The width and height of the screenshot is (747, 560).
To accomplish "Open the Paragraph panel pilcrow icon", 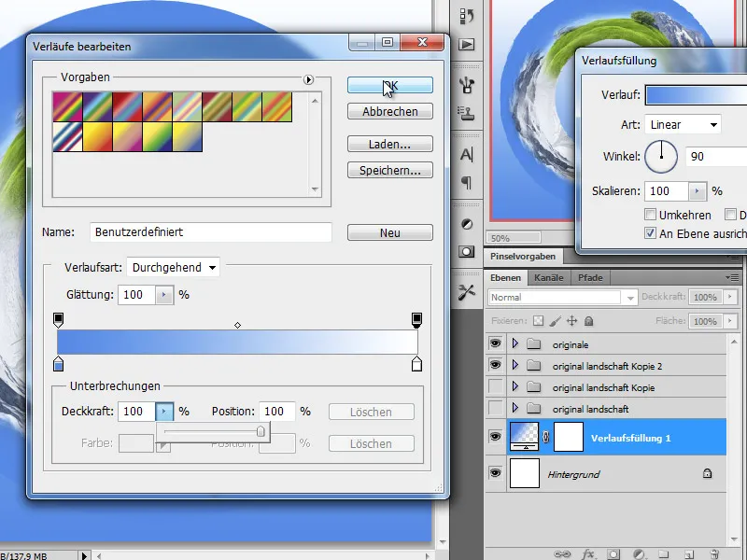I will coord(466,182).
